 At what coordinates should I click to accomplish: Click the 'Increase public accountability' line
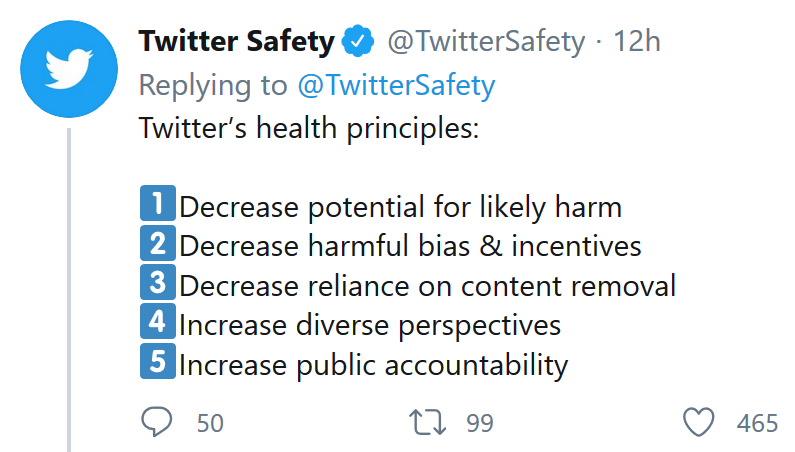(374, 365)
